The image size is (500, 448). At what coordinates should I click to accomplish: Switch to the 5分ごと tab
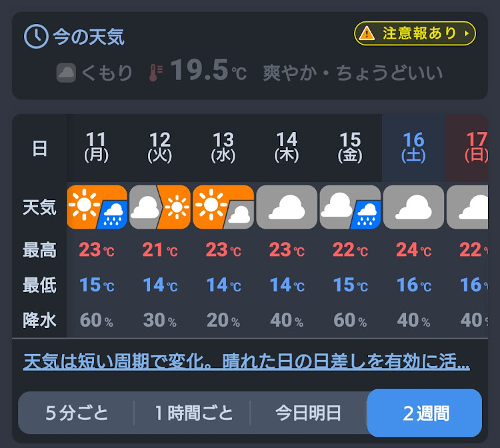[x=77, y=413]
